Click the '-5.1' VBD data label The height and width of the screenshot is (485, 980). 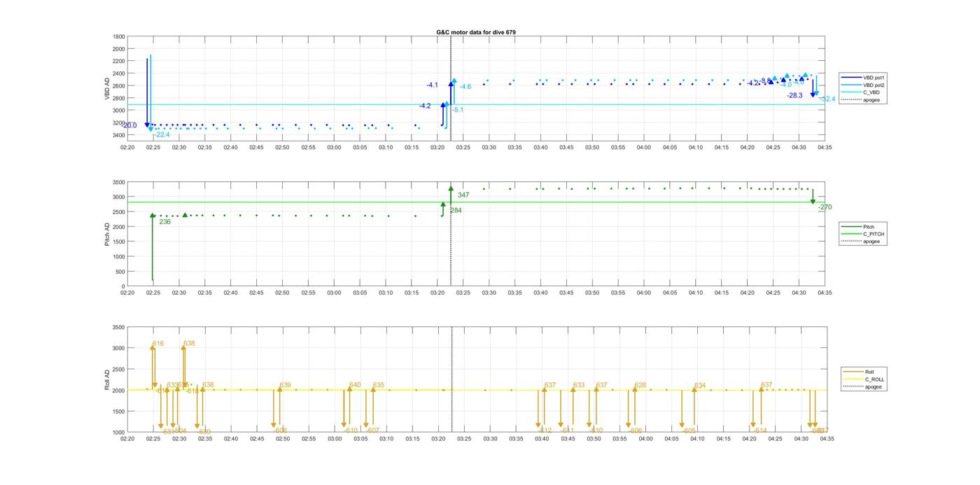point(458,110)
